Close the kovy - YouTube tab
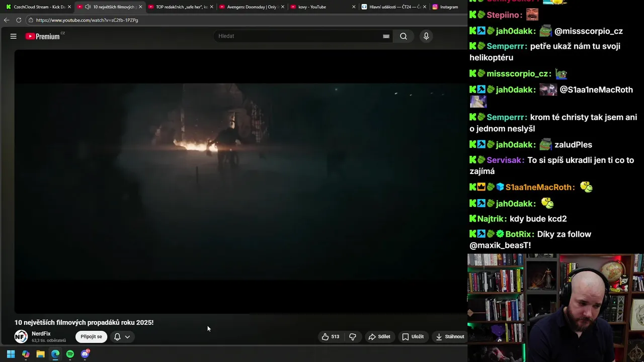The width and height of the screenshot is (644, 362). point(354,7)
